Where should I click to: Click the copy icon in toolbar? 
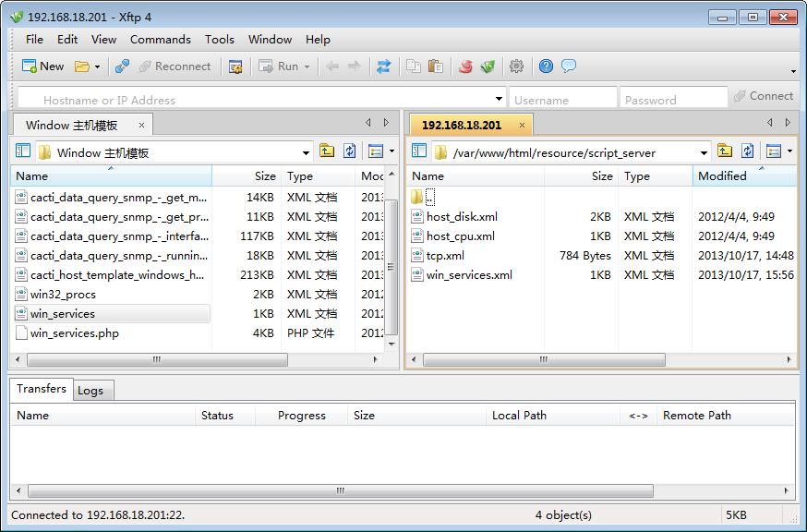(414, 66)
